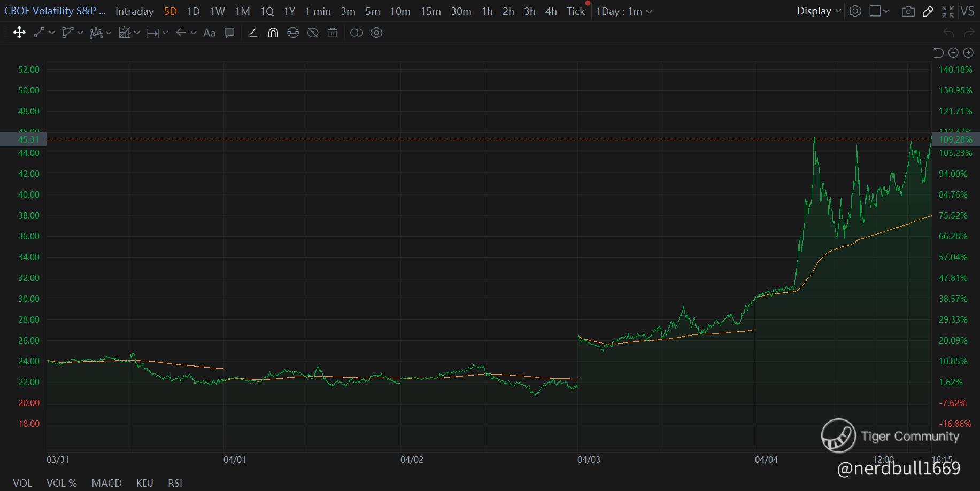The width and height of the screenshot is (980, 491).
Task: Take a chart screenshot with camera icon
Action: pyautogui.click(x=908, y=11)
